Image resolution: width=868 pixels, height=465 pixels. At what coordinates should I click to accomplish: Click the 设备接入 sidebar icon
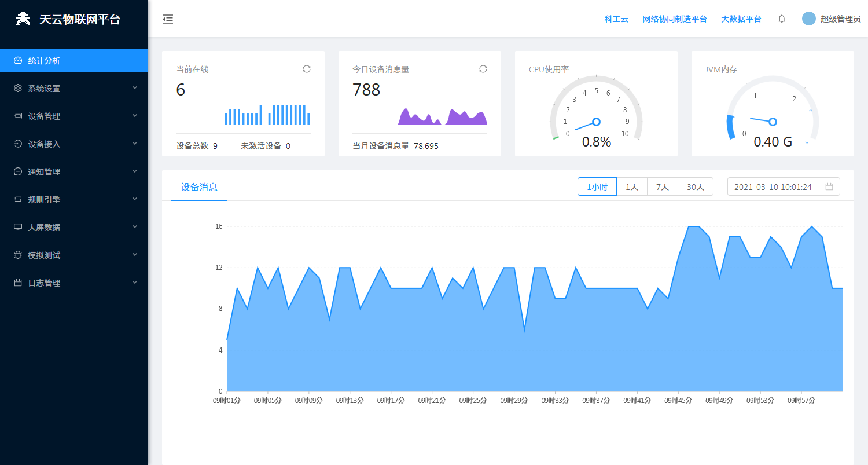[18, 144]
